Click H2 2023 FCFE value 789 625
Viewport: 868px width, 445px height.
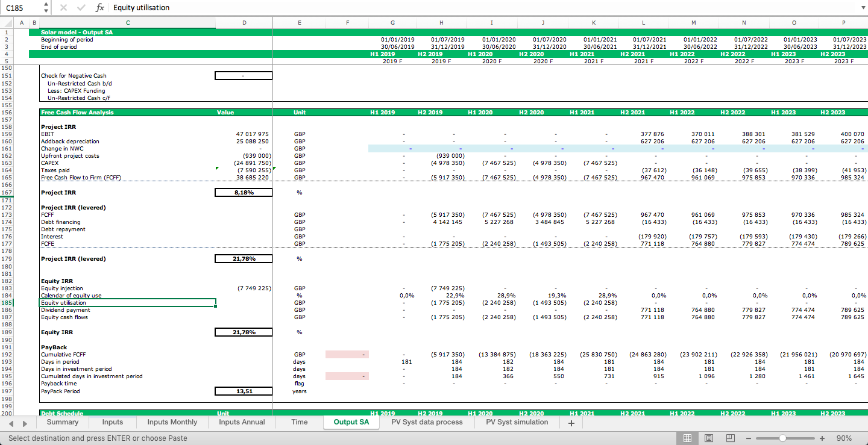pyautogui.click(x=852, y=244)
